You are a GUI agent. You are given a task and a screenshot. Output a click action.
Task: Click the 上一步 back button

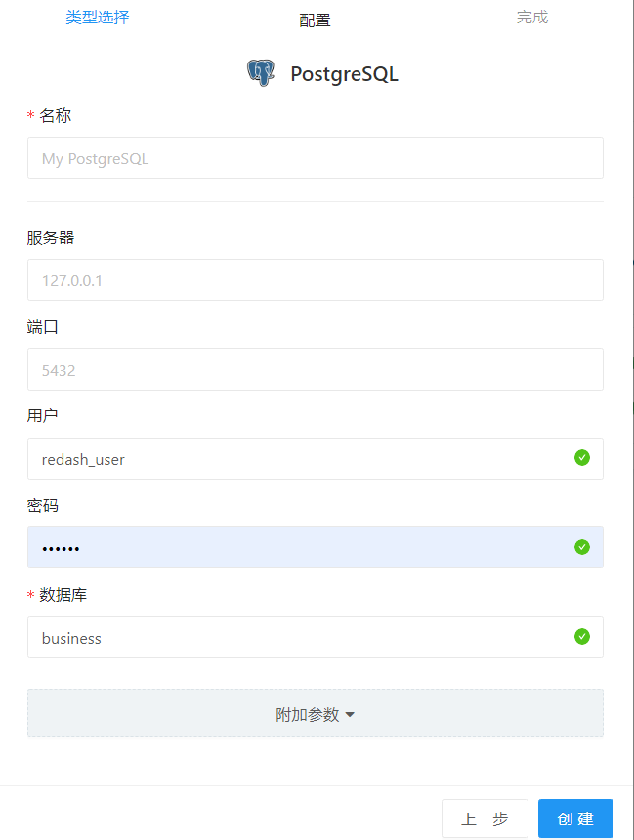pyautogui.click(x=485, y=819)
